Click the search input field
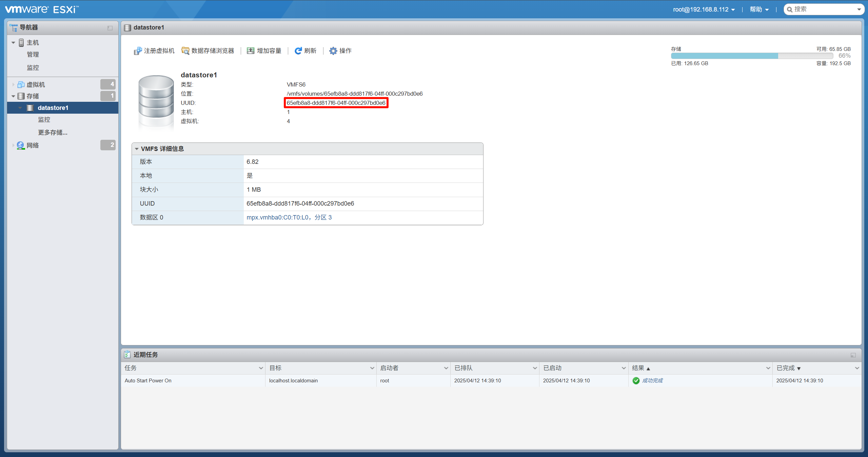This screenshot has width=868, height=457. [x=824, y=9]
